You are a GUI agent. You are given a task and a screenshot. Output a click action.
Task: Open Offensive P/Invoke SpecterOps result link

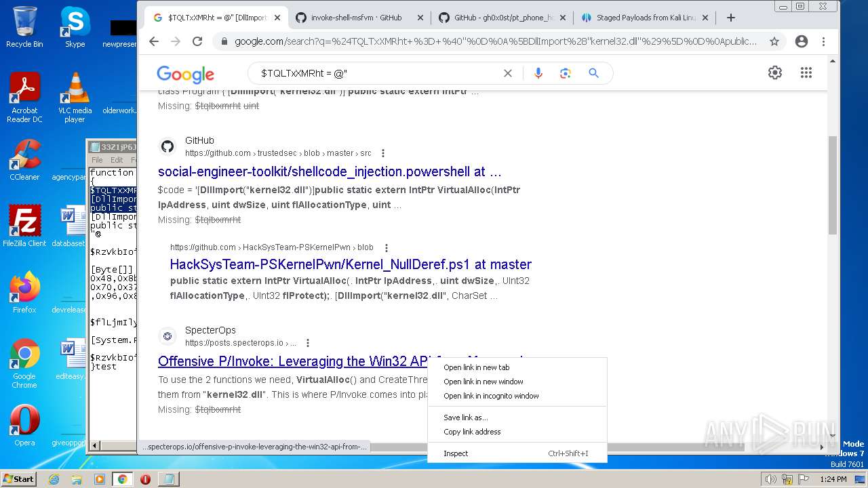(x=292, y=361)
